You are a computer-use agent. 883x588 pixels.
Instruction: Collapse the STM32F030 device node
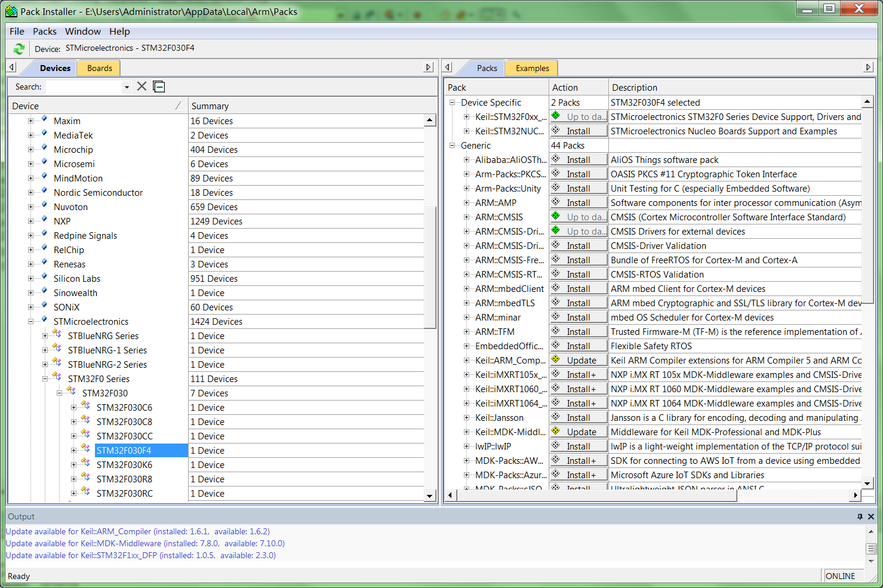(59, 393)
